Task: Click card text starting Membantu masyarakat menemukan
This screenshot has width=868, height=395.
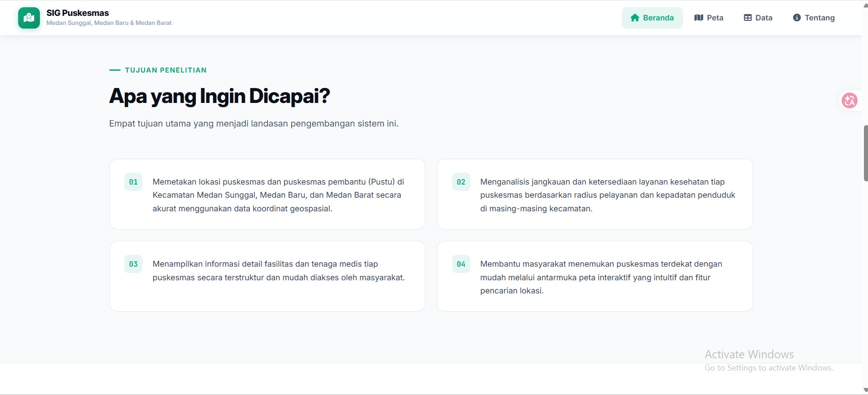Action: tap(601, 277)
